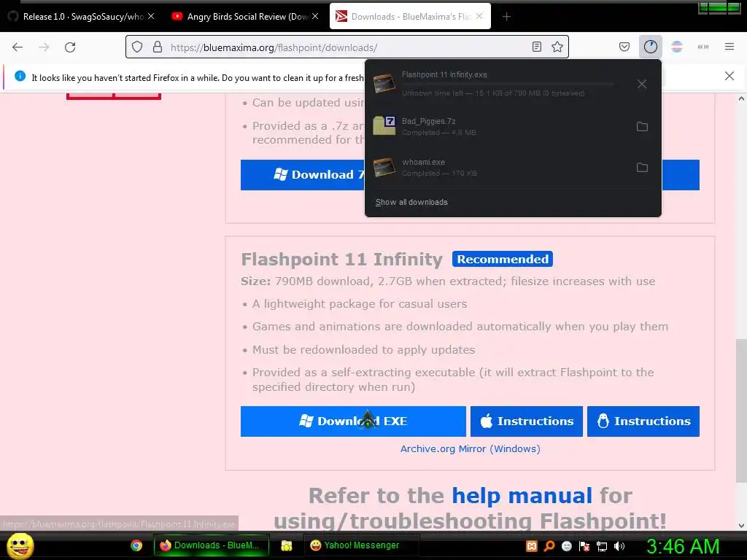Click the address bar URL field
This screenshot has height=560, width=747.
coord(347,47)
